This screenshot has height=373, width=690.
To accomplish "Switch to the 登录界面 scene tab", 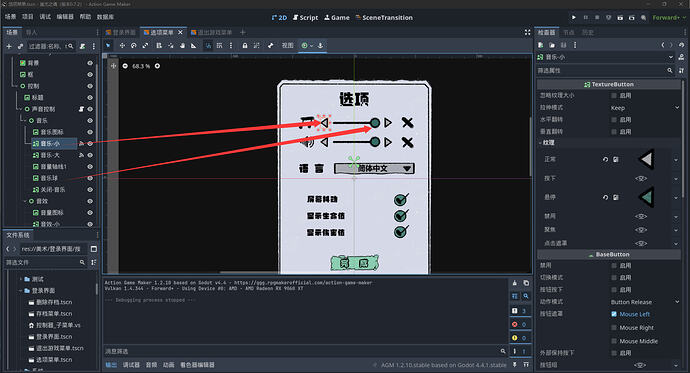I will point(121,32).
